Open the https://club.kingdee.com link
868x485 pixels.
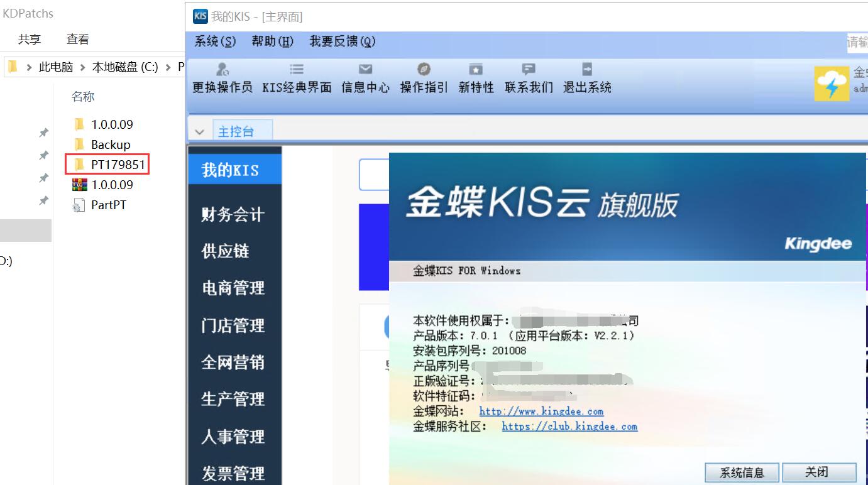569,427
